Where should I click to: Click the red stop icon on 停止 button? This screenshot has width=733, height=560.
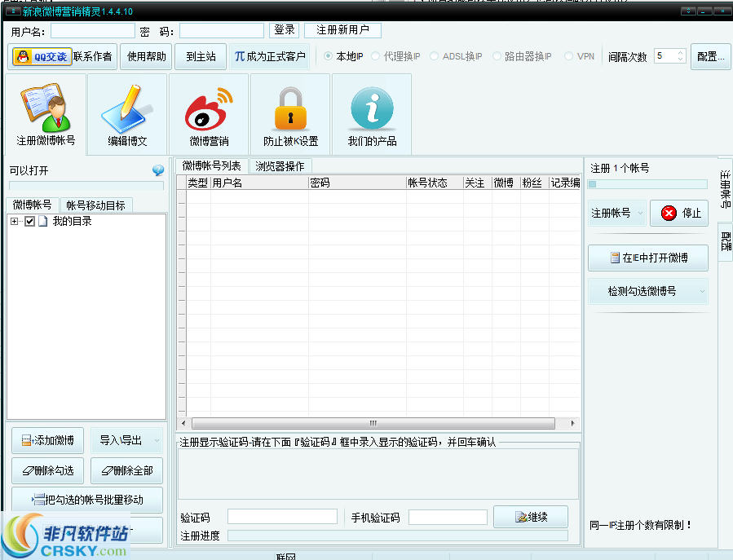(x=669, y=213)
